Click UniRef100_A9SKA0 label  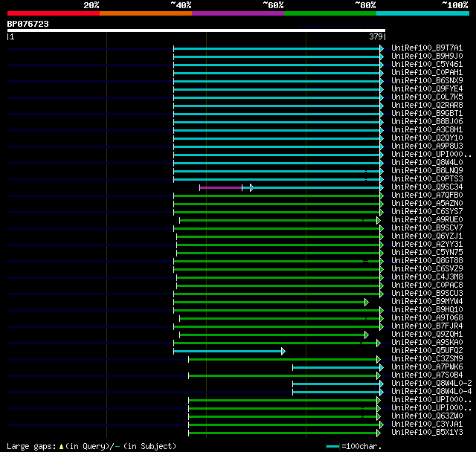[x=427, y=343]
